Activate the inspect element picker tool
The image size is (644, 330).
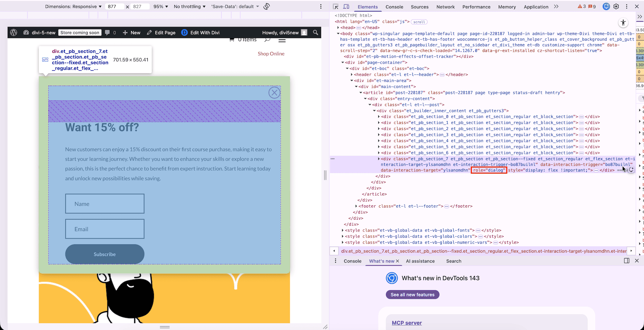(x=335, y=6)
